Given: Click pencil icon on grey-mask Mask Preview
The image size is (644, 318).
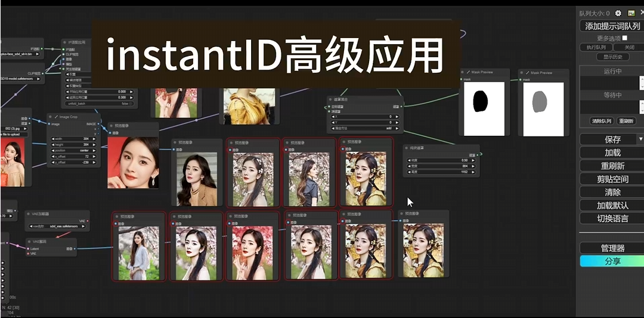Looking at the screenshot, I should [527, 73].
